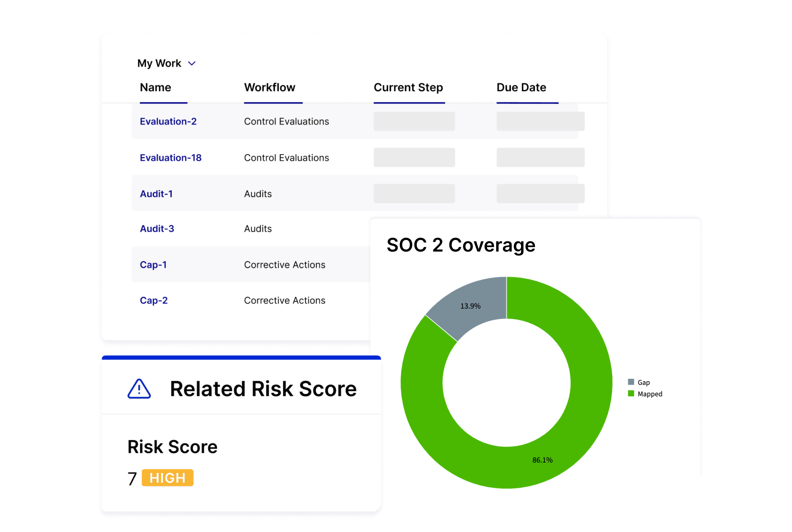Click Evaluation-18 in the work list

point(171,157)
